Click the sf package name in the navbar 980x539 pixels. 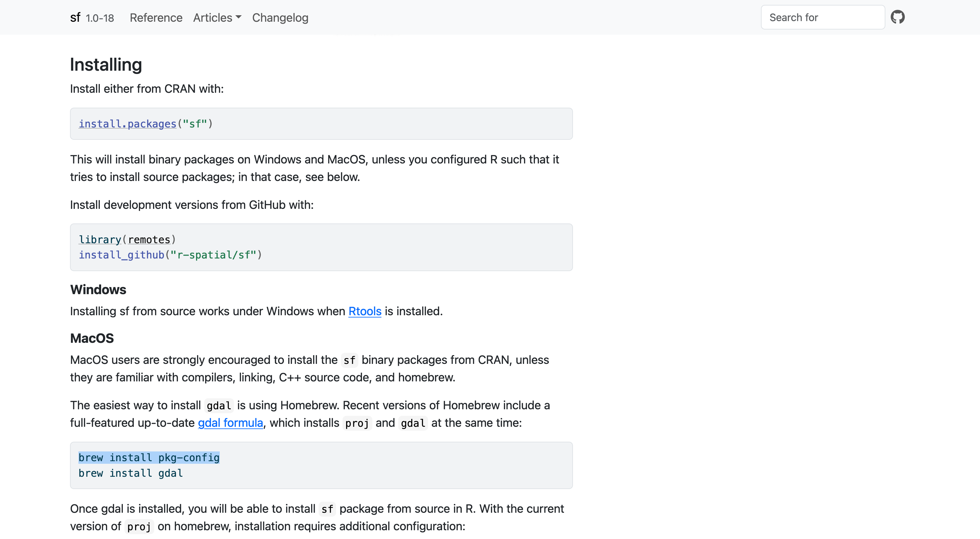click(x=75, y=17)
